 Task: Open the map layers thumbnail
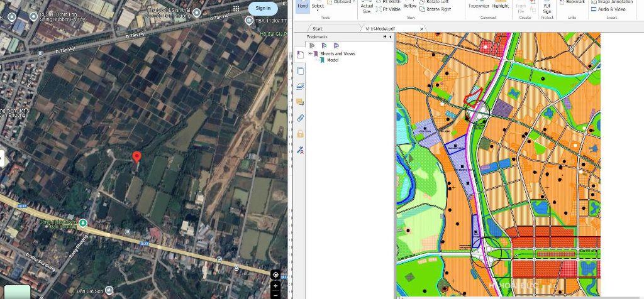(17, 291)
